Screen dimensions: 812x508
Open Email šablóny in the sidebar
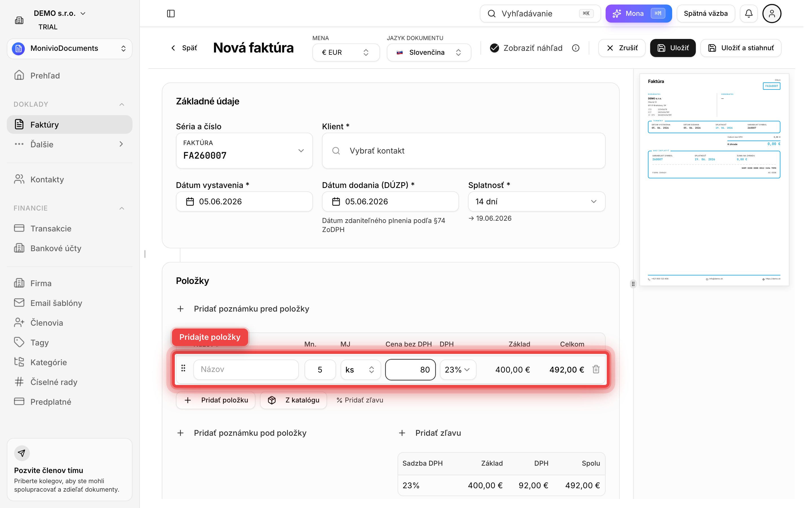(x=69, y=303)
